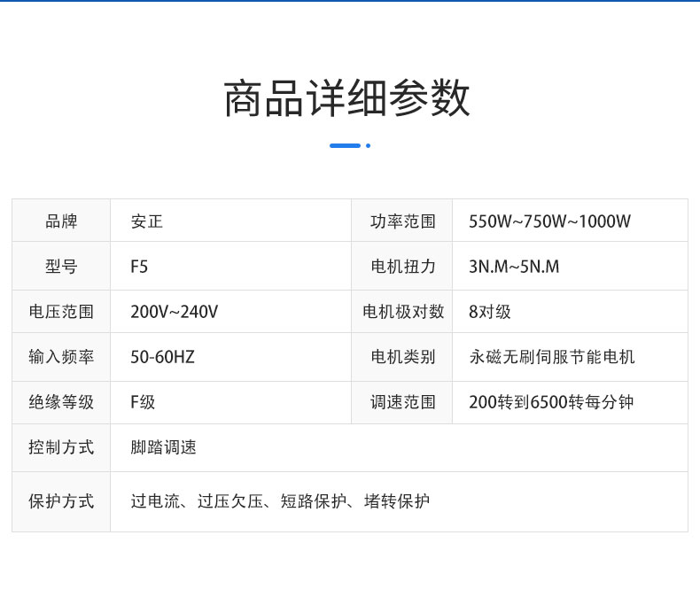This screenshot has width=700, height=605.
Task: Click the value 550W~750W~1000W
Action: point(549,221)
